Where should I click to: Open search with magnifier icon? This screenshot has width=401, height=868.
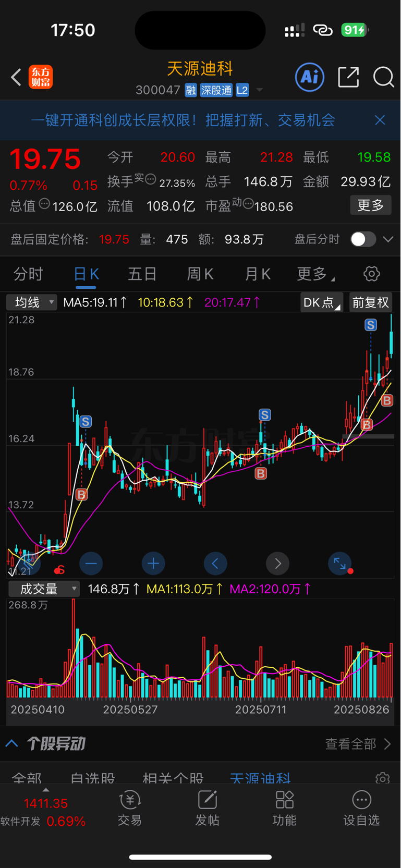point(383,77)
